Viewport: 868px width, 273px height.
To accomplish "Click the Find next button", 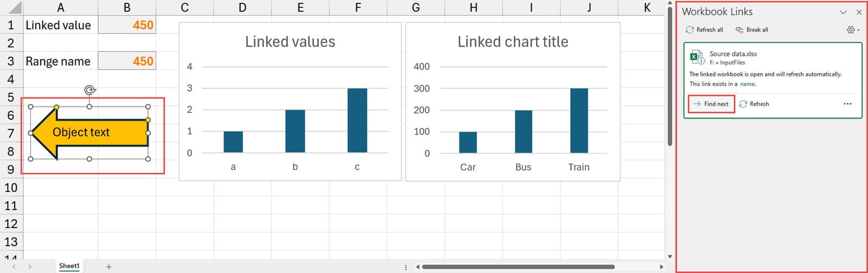I will click(x=711, y=104).
